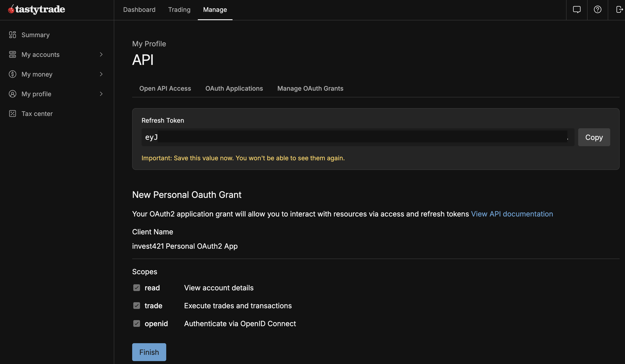
Task: Click the Summary sidebar icon
Action: pos(12,35)
